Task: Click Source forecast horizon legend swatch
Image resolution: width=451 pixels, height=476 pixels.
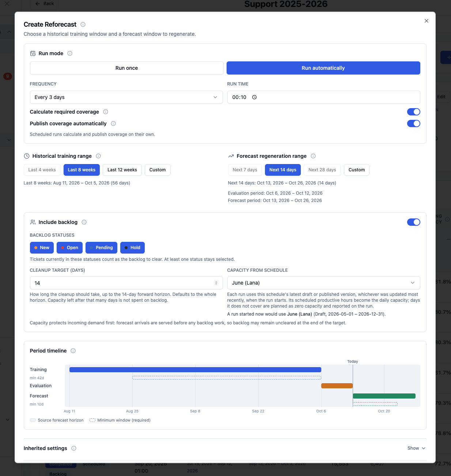Action: pos(33,420)
